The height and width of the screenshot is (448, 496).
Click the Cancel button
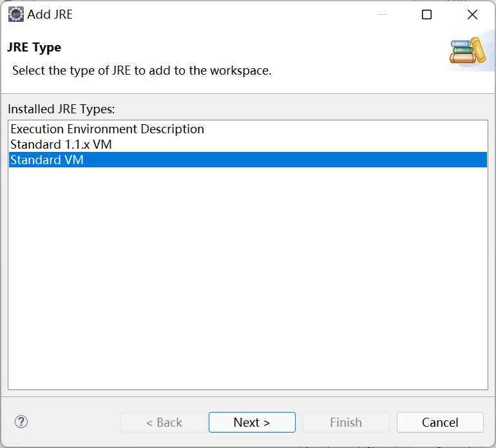click(x=440, y=422)
